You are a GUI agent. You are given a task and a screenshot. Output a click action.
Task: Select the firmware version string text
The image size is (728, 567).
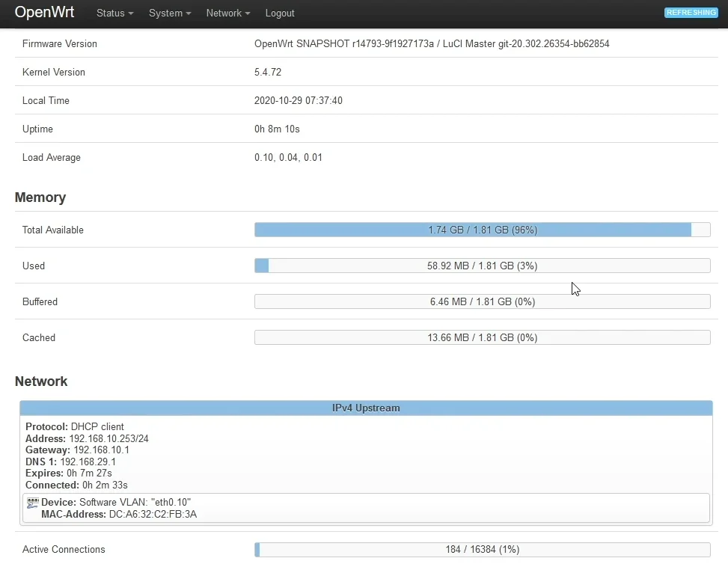[x=432, y=43]
